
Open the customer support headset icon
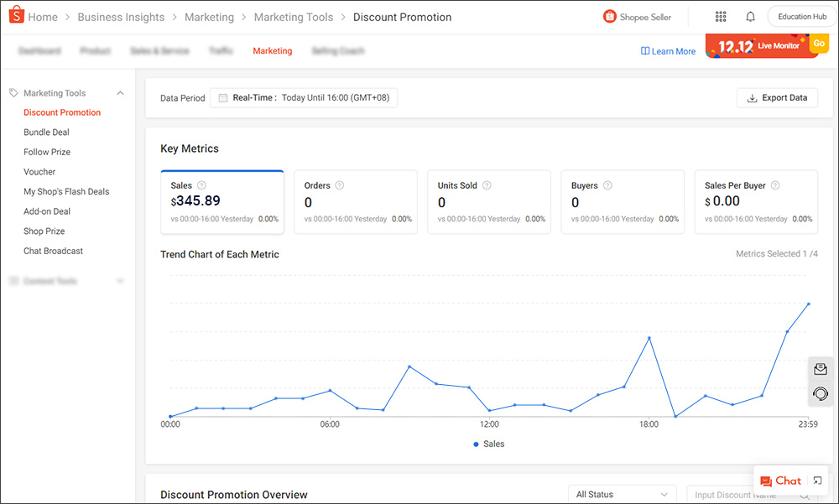(820, 393)
